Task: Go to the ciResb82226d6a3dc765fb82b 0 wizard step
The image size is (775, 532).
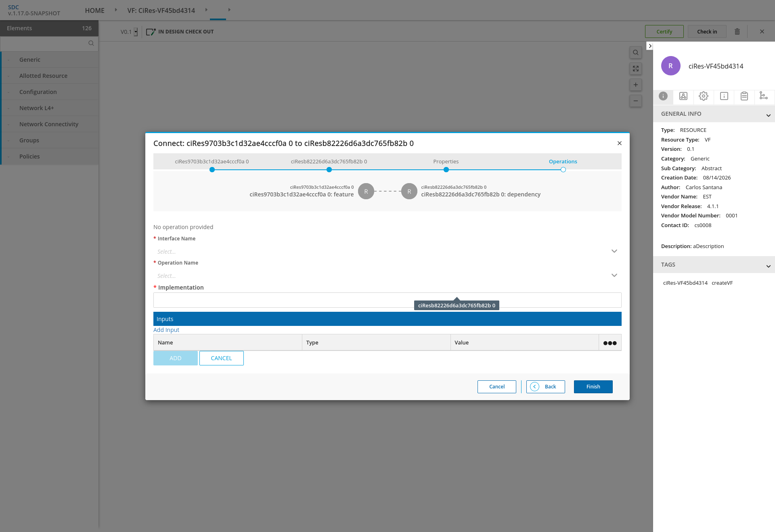Action: pos(329,162)
